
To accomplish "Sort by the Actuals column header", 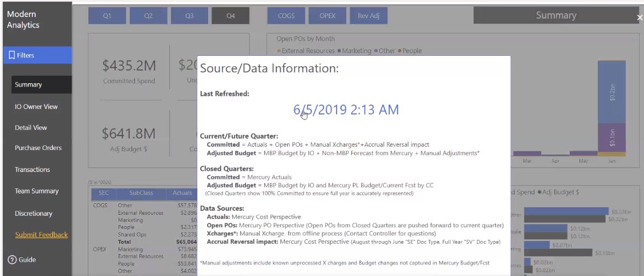I will [x=182, y=193].
